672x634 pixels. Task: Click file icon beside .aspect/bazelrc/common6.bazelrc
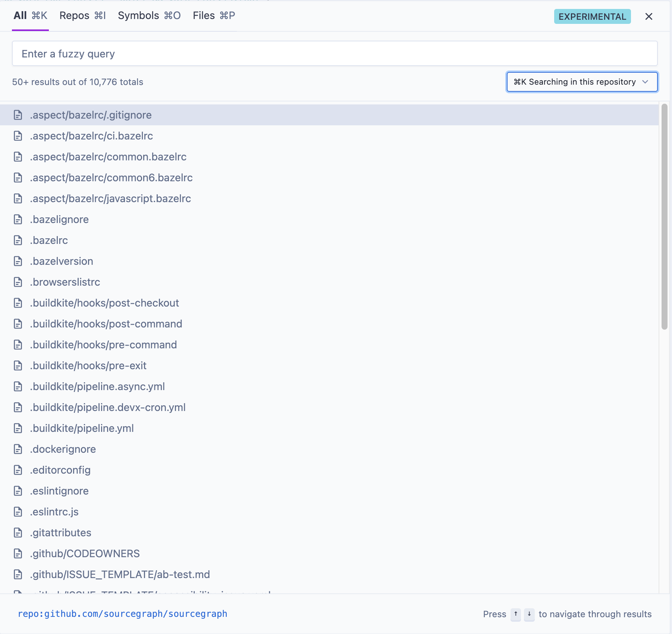coord(18,178)
